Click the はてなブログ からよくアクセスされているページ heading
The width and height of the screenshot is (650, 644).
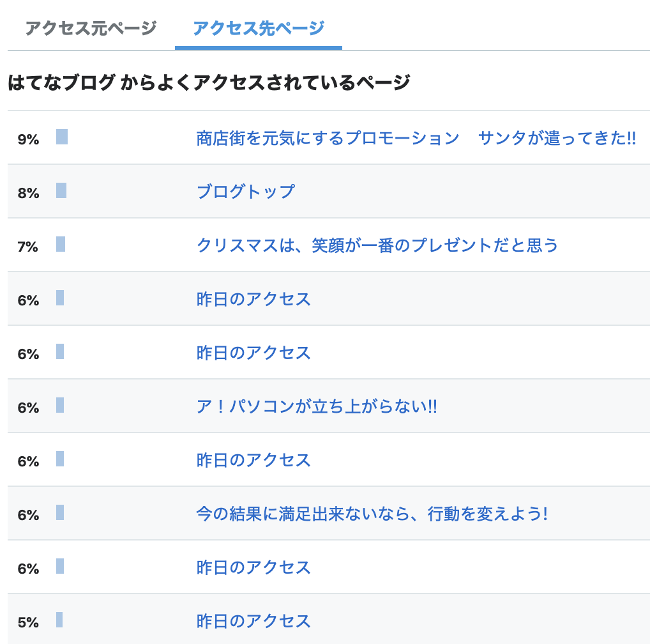point(209,82)
